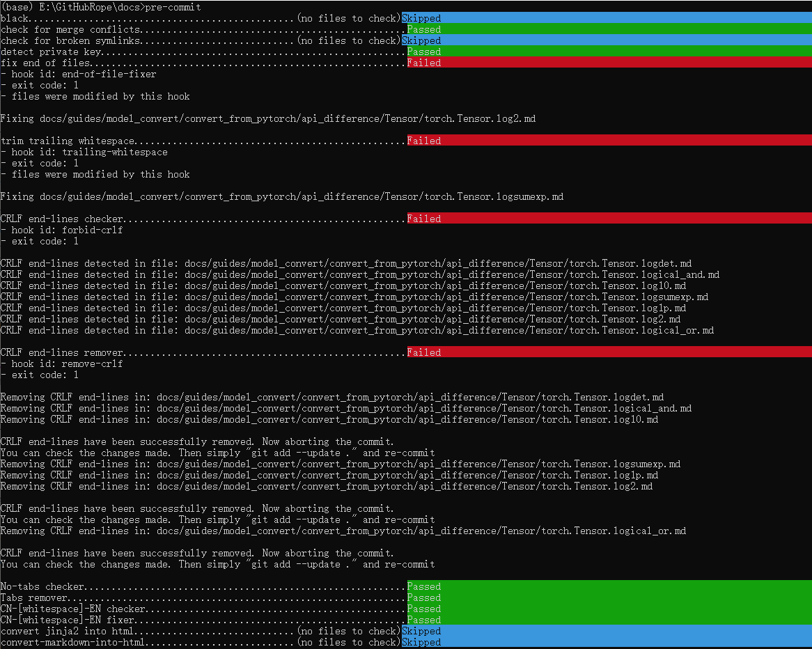Click Failed status for fix end of files
Image resolution: width=812 pixels, height=649 pixels.
click(x=423, y=63)
